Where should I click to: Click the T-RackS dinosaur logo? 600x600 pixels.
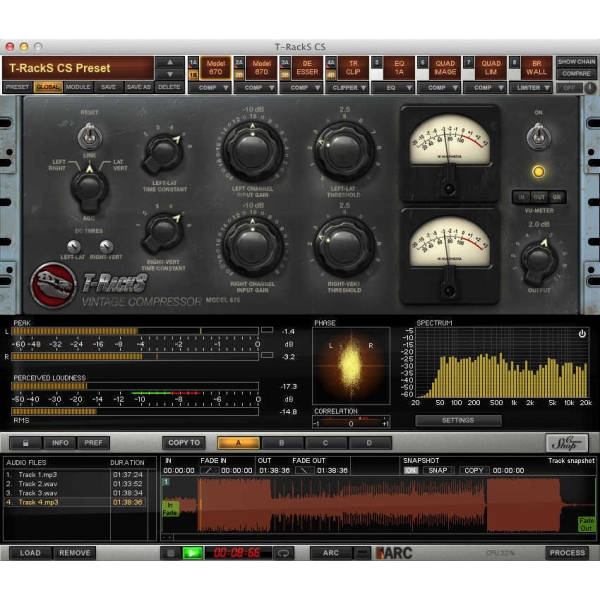pos(53,285)
